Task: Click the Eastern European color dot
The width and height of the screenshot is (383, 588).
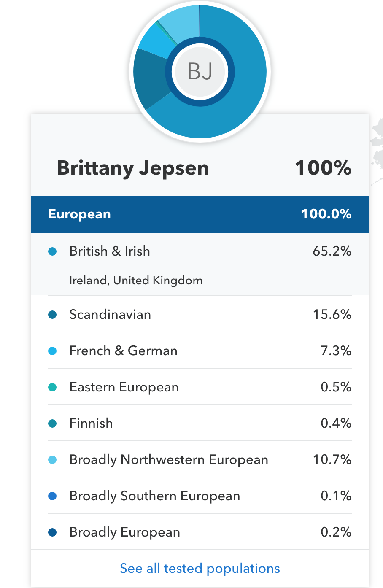Action: click(x=53, y=387)
